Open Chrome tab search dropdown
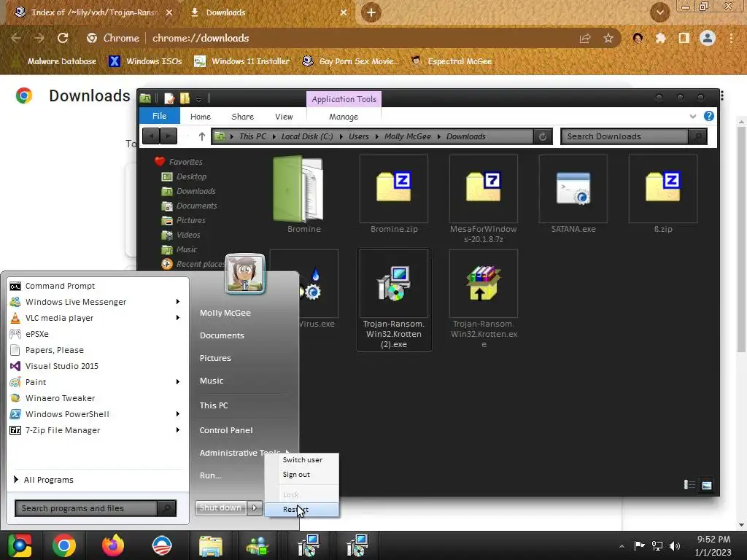 coord(659,12)
